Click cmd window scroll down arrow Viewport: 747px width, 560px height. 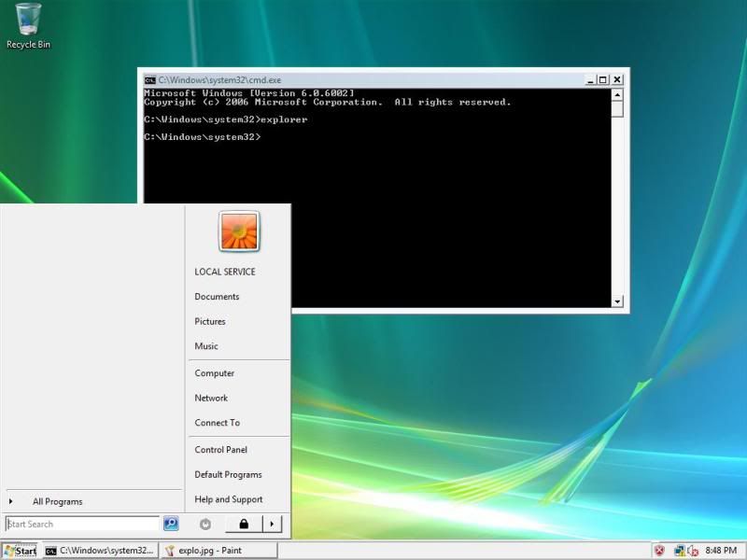pyautogui.click(x=617, y=301)
